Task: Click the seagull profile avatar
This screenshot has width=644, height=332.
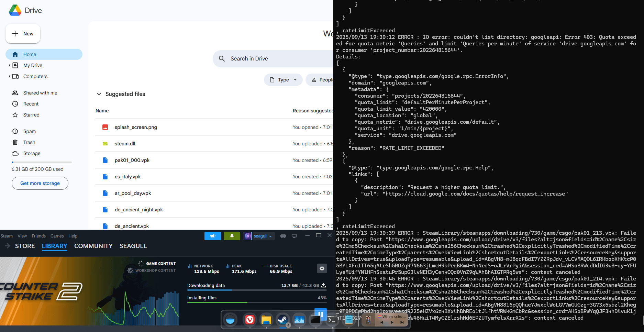Action: [x=248, y=236]
